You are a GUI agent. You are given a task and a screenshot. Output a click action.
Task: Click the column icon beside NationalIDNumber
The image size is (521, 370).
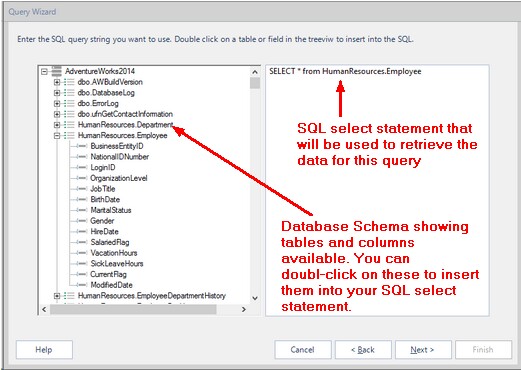82,157
